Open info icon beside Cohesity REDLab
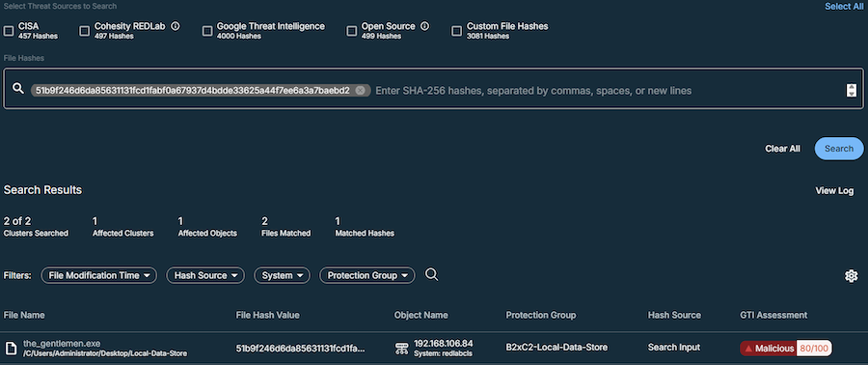 click(176, 26)
